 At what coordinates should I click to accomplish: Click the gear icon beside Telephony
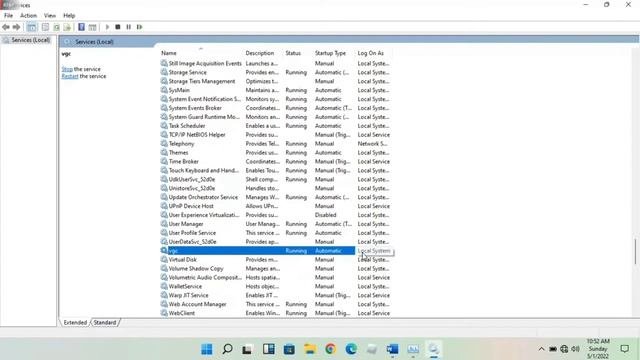(x=164, y=144)
